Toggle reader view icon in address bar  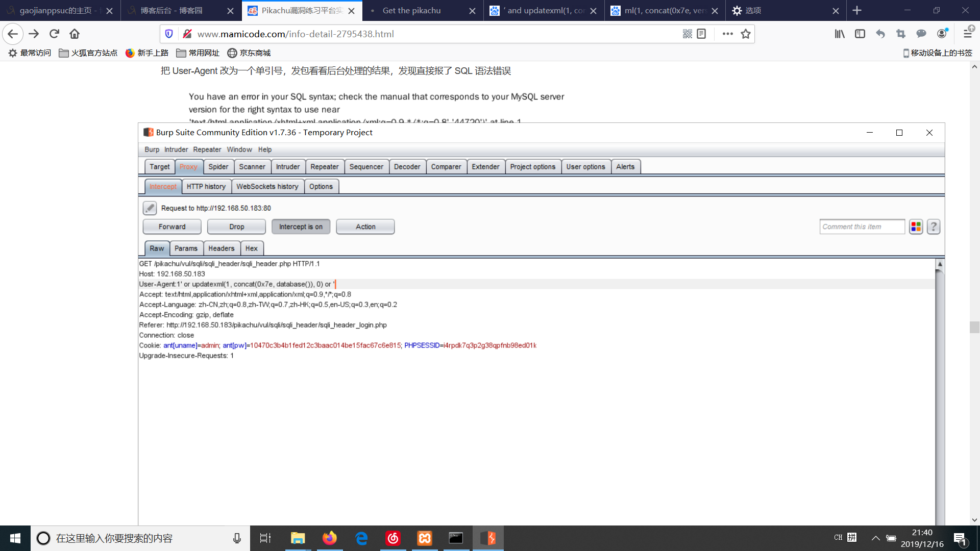tap(701, 34)
